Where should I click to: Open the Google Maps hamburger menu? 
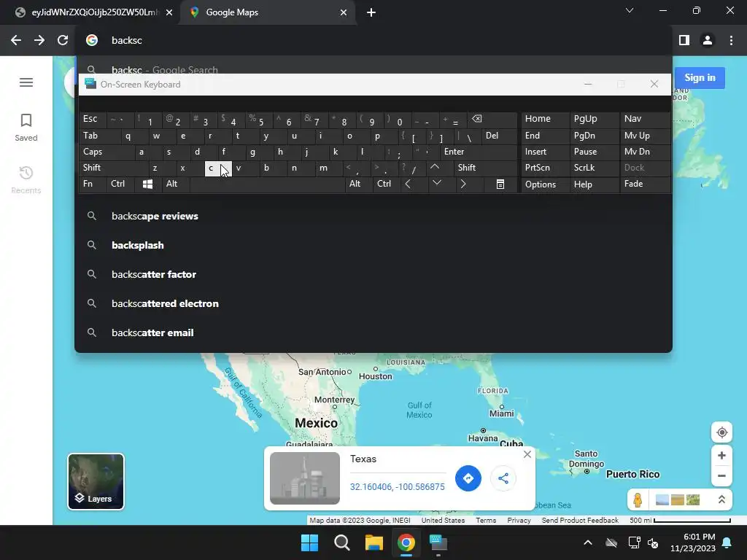(26, 82)
